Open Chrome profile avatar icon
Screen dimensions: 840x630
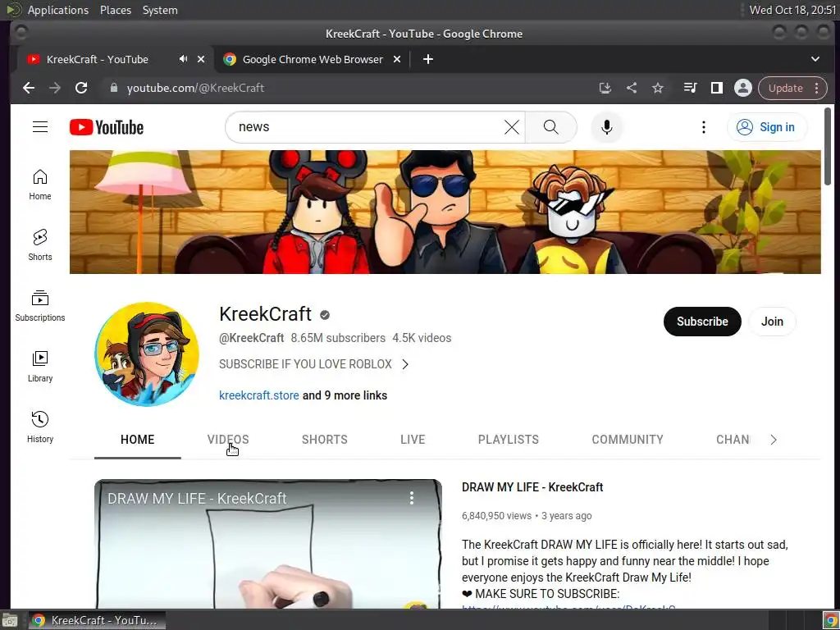coord(743,88)
